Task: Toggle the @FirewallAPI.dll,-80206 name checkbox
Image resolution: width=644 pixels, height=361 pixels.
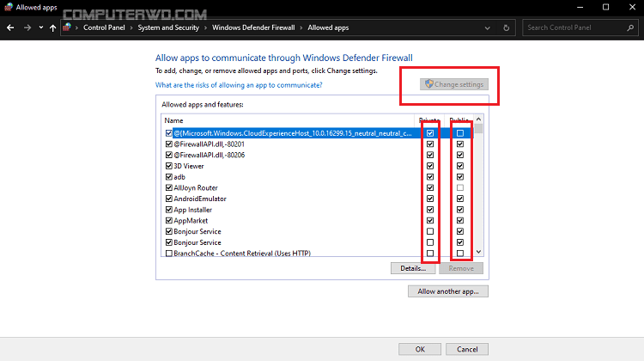Action: click(169, 155)
